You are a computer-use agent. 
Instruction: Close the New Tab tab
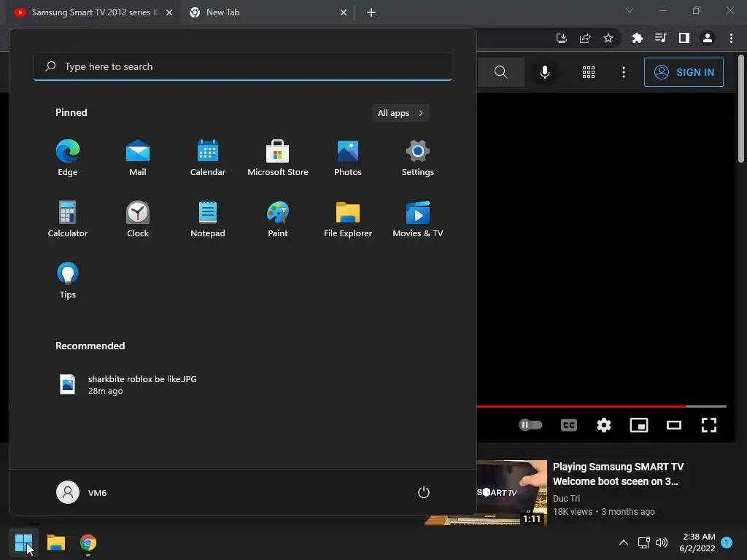(344, 12)
